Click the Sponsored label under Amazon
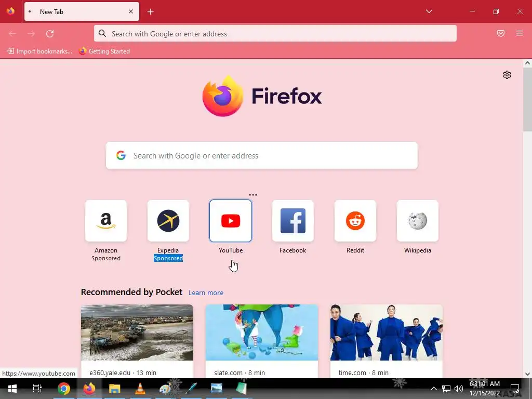This screenshot has height=399, width=532. click(x=106, y=258)
